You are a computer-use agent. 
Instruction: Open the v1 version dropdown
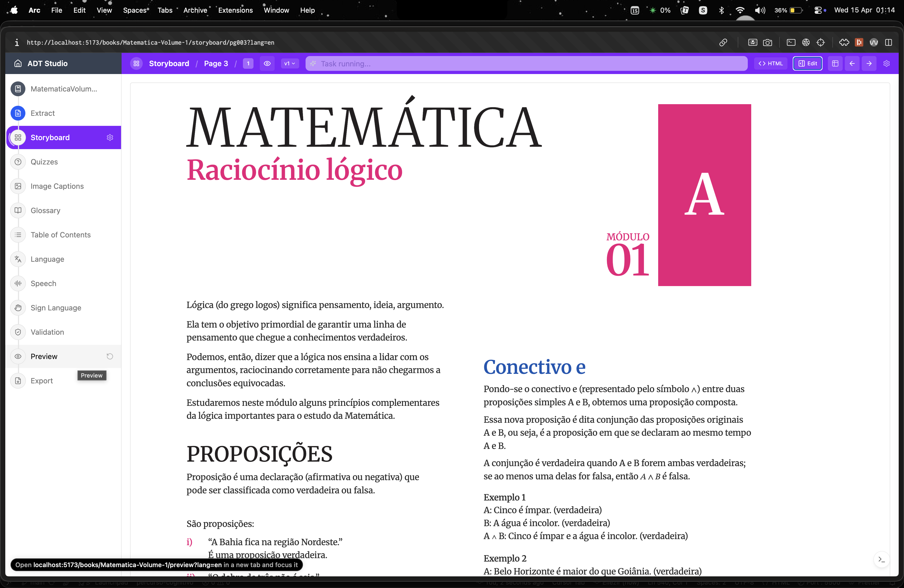coord(290,63)
